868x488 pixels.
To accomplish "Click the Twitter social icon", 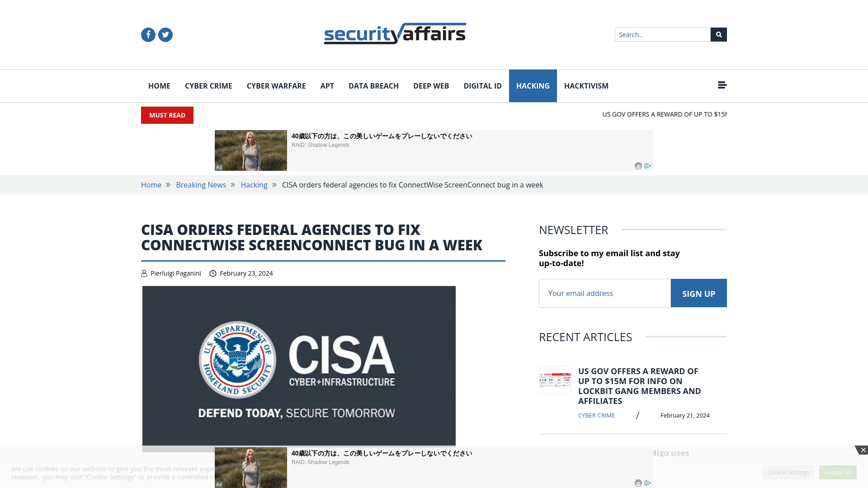I will (x=165, y=34).
